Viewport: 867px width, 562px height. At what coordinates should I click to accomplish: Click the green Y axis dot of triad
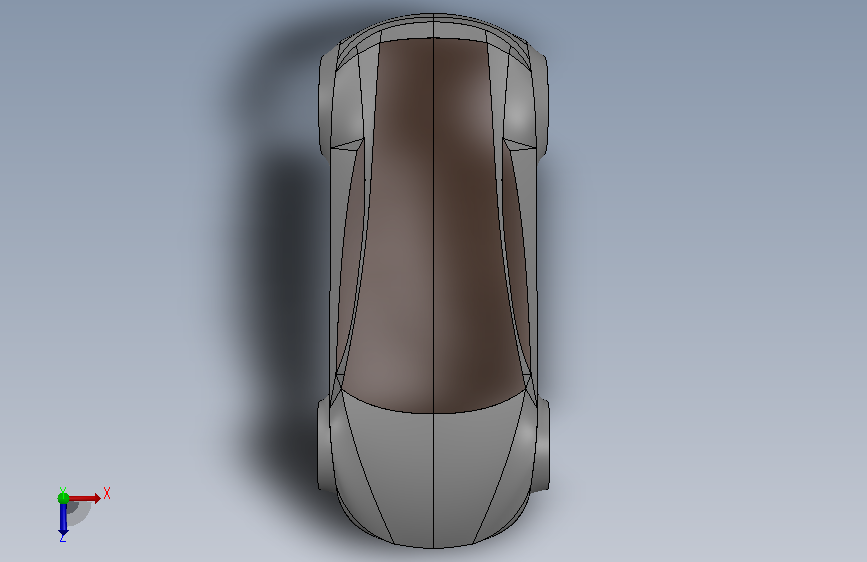tap(63, 498)
